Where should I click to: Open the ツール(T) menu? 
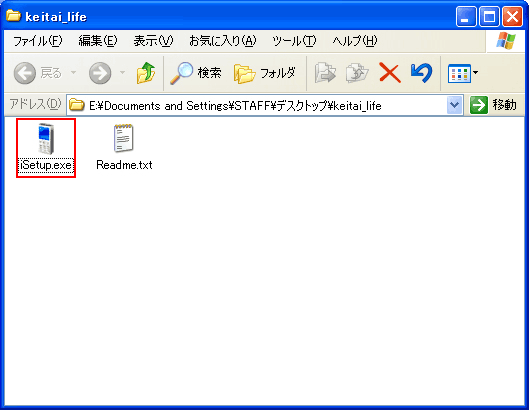(x=294, y=41)
